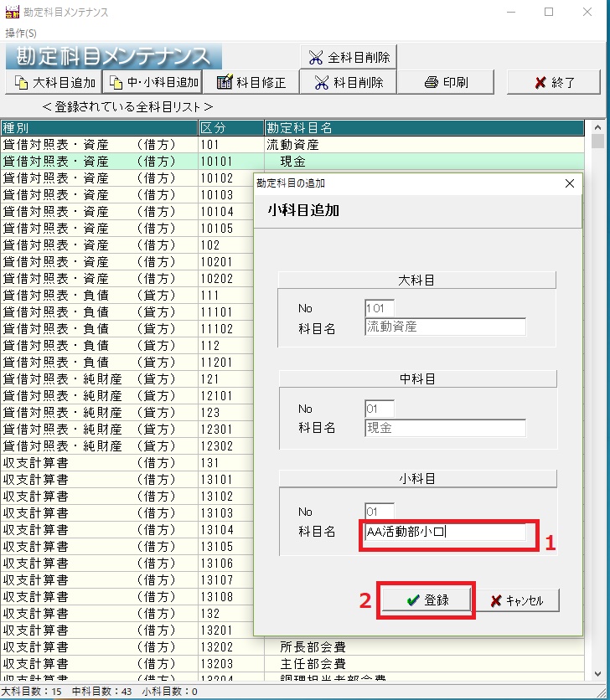Click キャンセル in the dialog

(x=519, y=600)
